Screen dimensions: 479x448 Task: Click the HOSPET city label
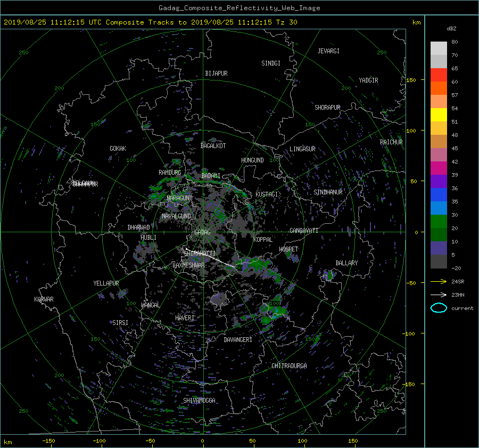pyautogui.click(x=288, y=249)
